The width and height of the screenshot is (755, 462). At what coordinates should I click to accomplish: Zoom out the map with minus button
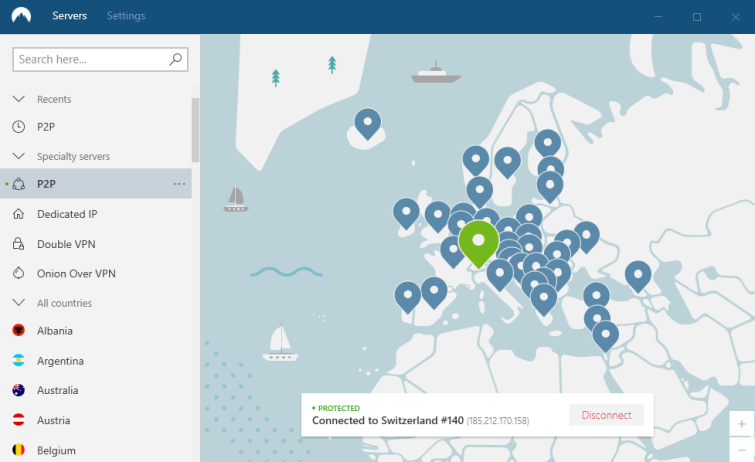[x=742, y=449]
